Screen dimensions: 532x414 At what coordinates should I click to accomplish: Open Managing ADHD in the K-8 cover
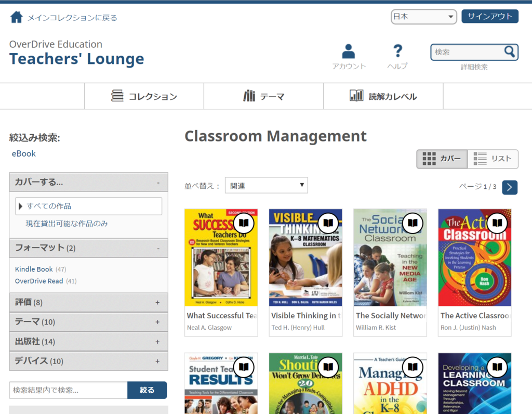click(x=390, y=383)
